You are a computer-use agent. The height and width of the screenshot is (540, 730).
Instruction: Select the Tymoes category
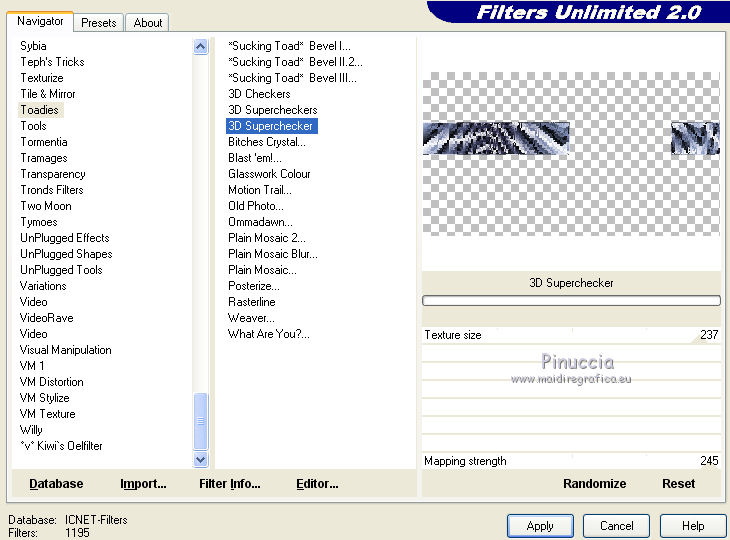click(39, 222)
